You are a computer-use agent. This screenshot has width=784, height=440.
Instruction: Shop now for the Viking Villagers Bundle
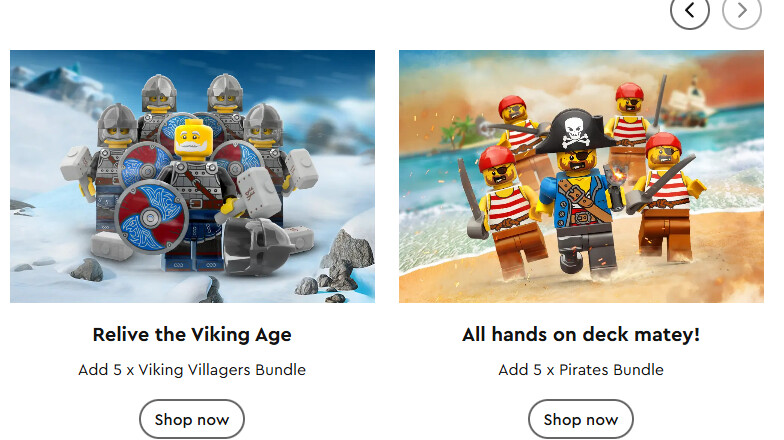click(x=192, y=420)
